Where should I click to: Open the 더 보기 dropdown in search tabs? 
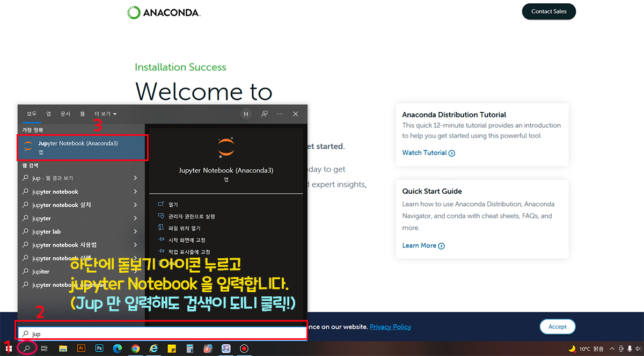click(106, 114)
